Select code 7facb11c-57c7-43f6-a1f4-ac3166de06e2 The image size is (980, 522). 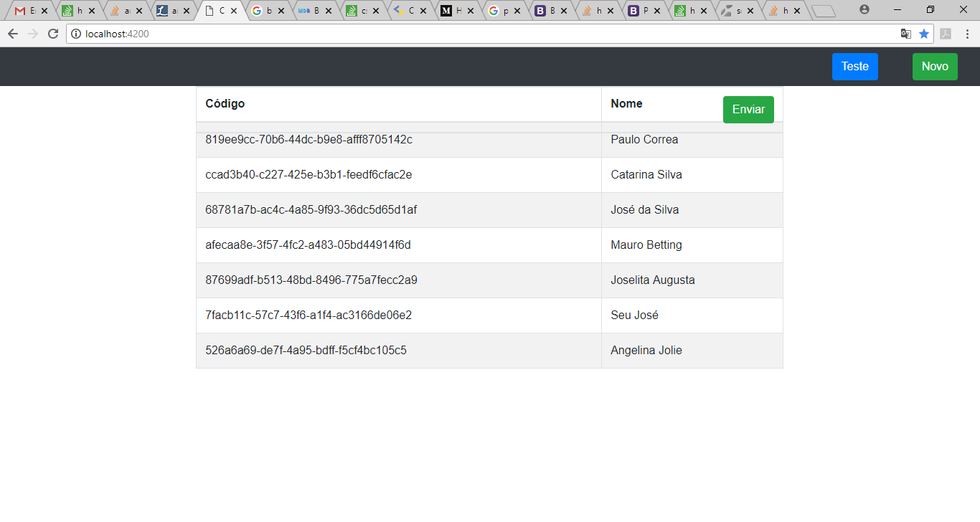[308, 315]
